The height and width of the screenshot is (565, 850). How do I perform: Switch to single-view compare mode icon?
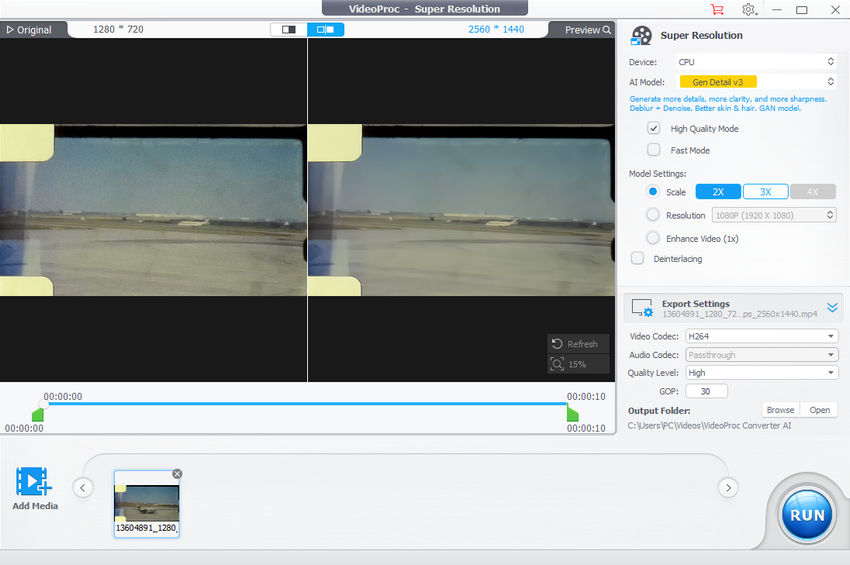(x=288, y=29)
